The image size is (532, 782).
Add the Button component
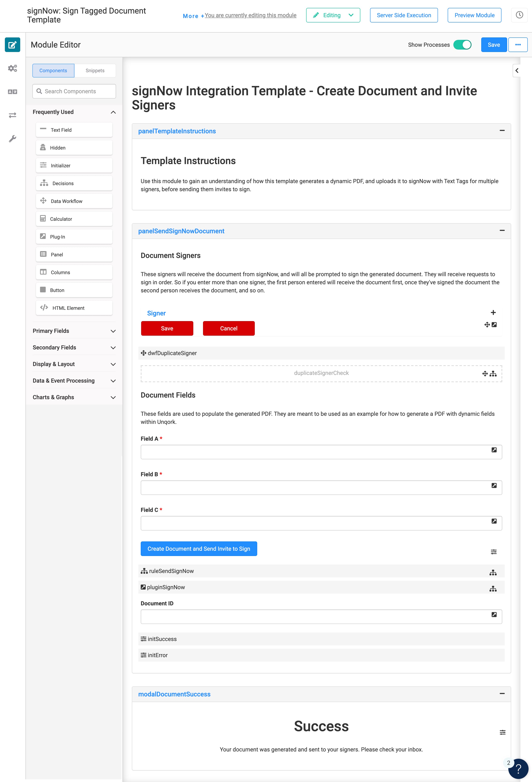[74, 290]
